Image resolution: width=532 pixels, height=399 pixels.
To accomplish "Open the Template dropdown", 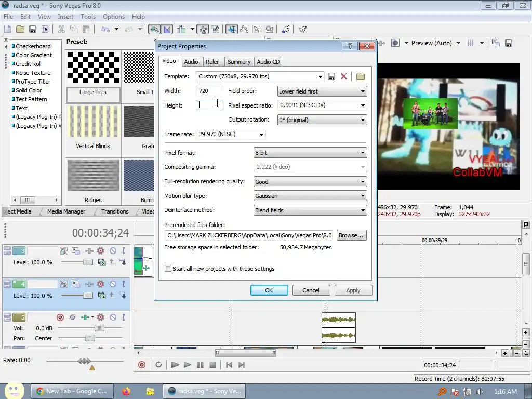I will pyautogui.click(x=320, y=77).
